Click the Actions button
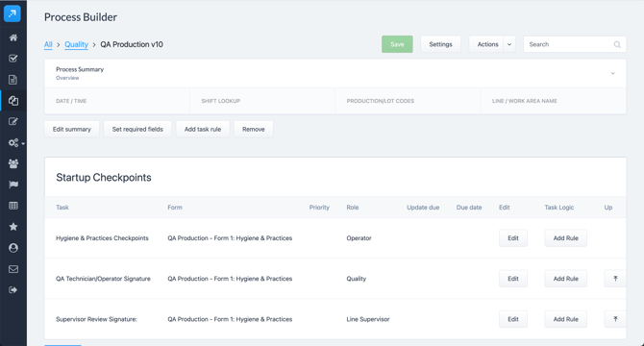Screen dimensions: 644x346 (487, 44)
